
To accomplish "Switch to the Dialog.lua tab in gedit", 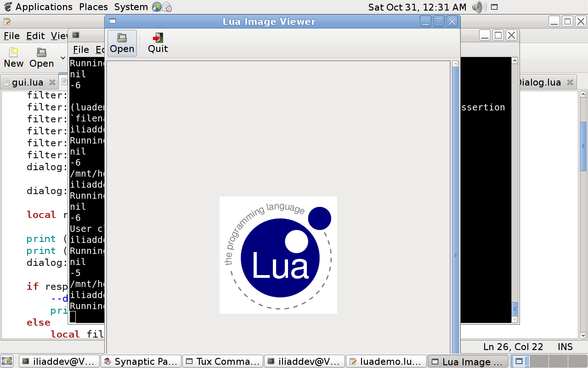I will [540, 82].
